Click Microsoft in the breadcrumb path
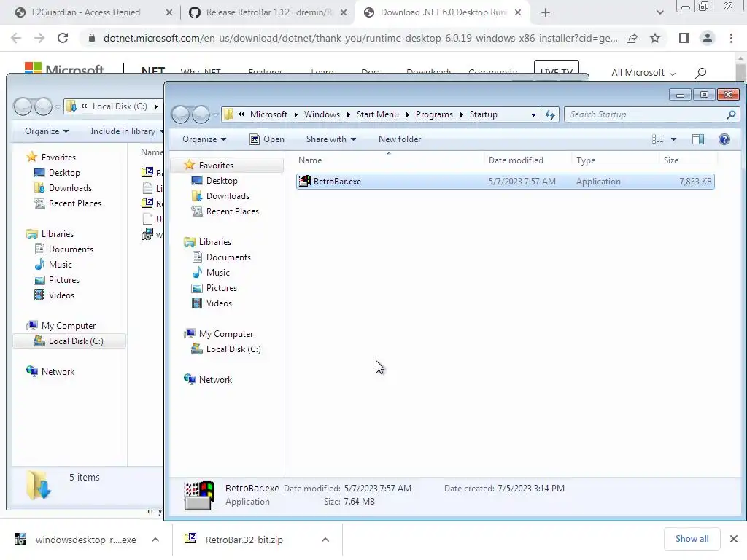 pyautogui.click(x=268, y=114)
